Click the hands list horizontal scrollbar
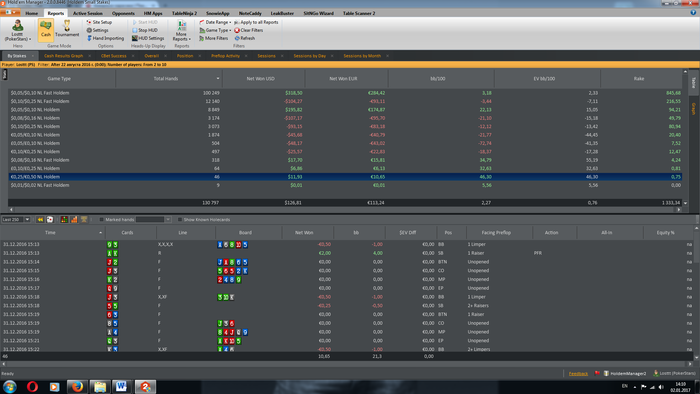Viewport: 700px width, 394px height. click(348, 364)
